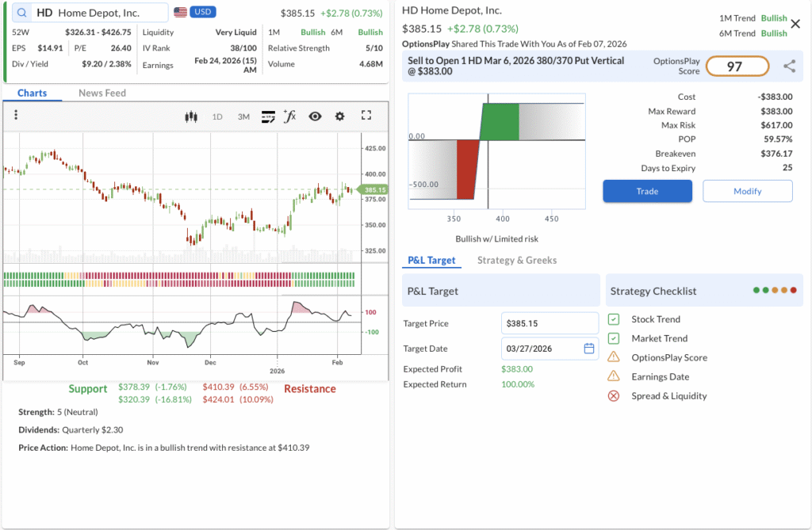The height and width of the screenshot is (530, 812).
Task: Toggle the Market Trend checklist checkbox
Action: click(614, 338)
